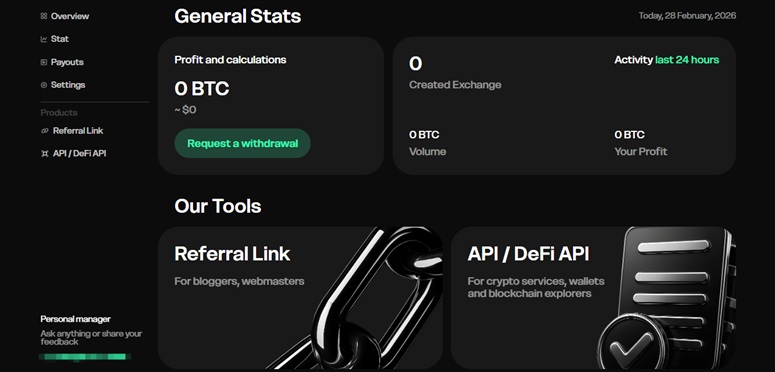Click the Settings gear icon
775x372 pixels.
[x=43, y=85]
